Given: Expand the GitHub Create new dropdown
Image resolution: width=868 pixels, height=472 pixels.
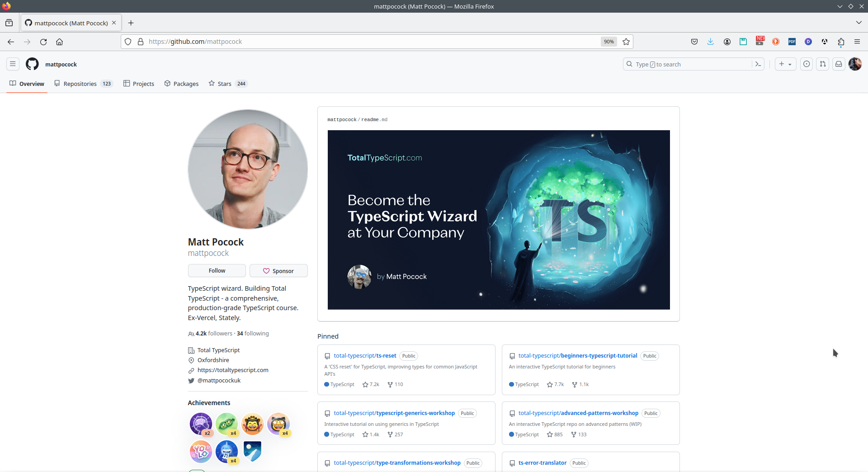Looking at the screenshot, I should tap(785, 64).
